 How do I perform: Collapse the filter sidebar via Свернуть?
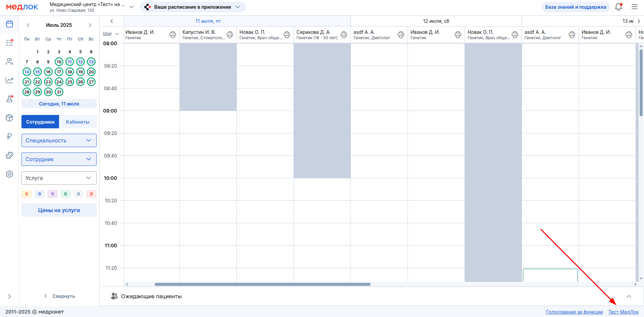coord(60,296)
